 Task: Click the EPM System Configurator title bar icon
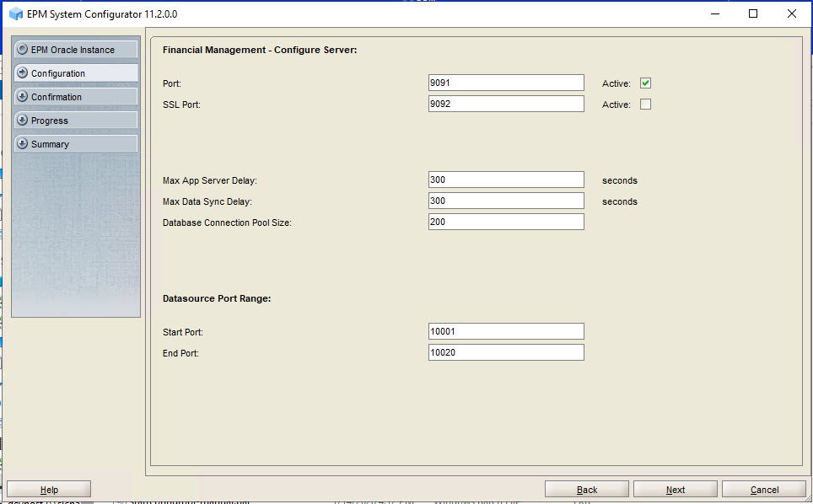[x=16, y=14]
